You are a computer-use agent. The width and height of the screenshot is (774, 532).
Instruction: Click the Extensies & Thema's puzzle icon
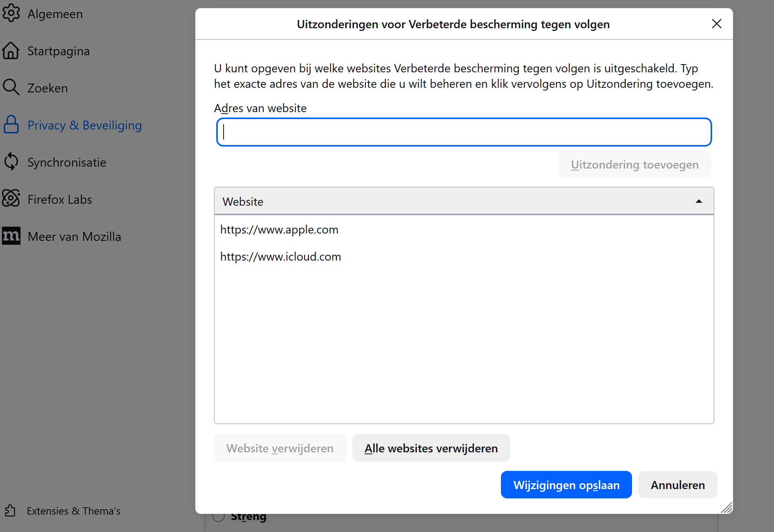[x=10, y=511]
